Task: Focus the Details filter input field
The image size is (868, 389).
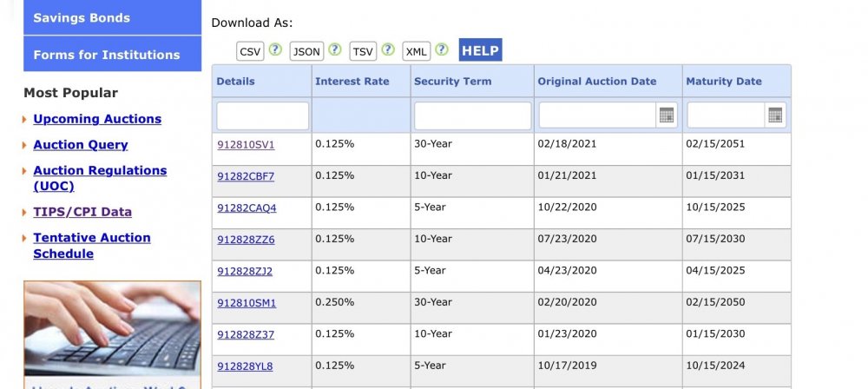Action: [x=262, y=115]
